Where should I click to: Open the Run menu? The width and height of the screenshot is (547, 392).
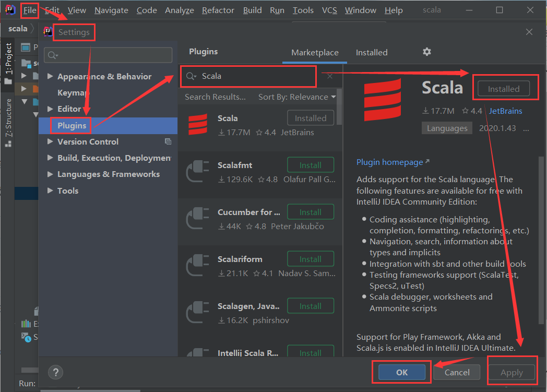[277, 10]
